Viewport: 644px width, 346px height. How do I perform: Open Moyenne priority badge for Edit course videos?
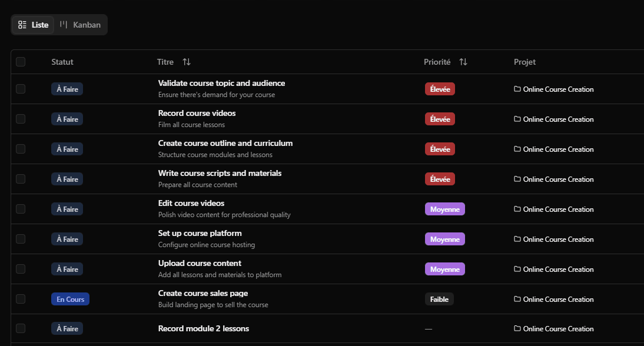444,209
